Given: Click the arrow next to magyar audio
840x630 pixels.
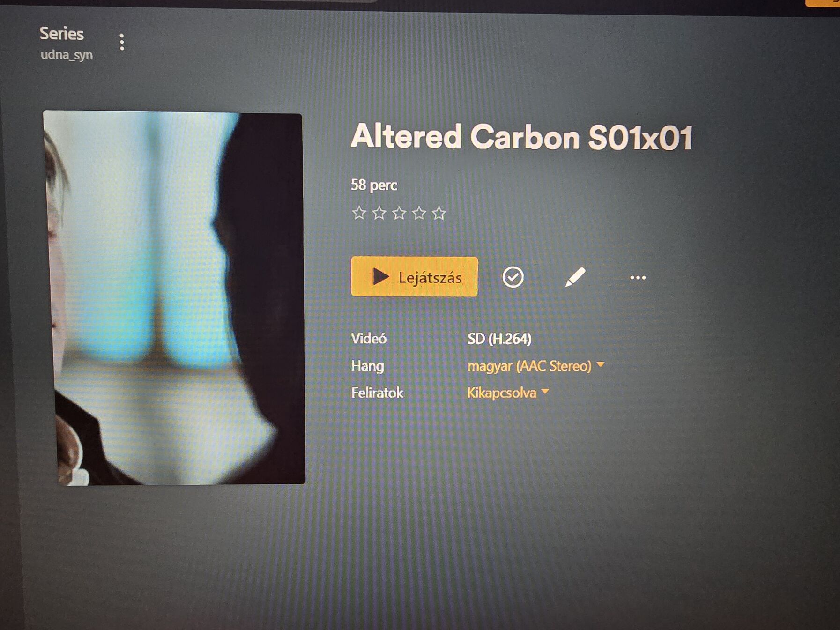Looking at the screenshot, I should pyautogui.click(x=601, y=364).
